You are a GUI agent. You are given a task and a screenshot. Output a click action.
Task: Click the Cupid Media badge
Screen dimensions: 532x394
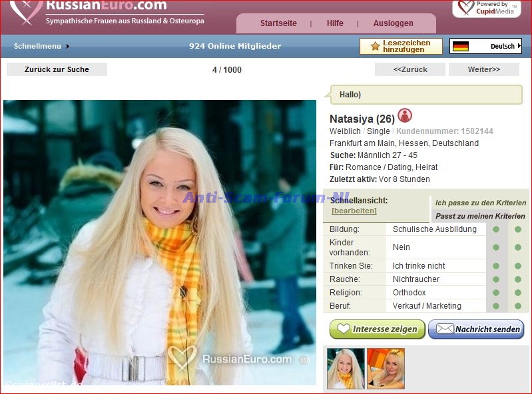pyautogui.click(x=486, y=8)
